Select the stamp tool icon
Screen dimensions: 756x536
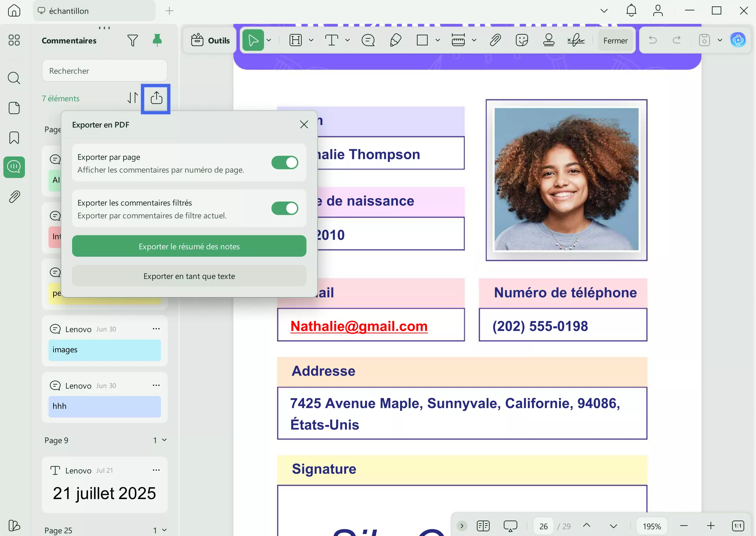click(549, 40)
